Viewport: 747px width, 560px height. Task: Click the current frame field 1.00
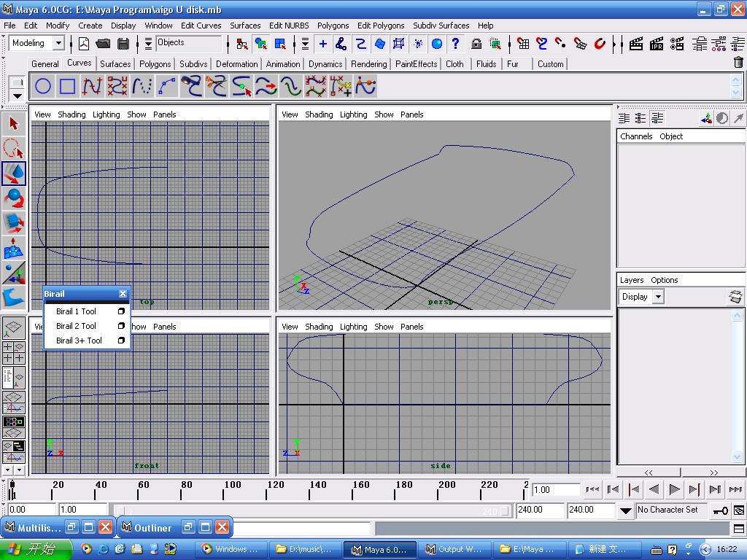click(x=555, y=489)
